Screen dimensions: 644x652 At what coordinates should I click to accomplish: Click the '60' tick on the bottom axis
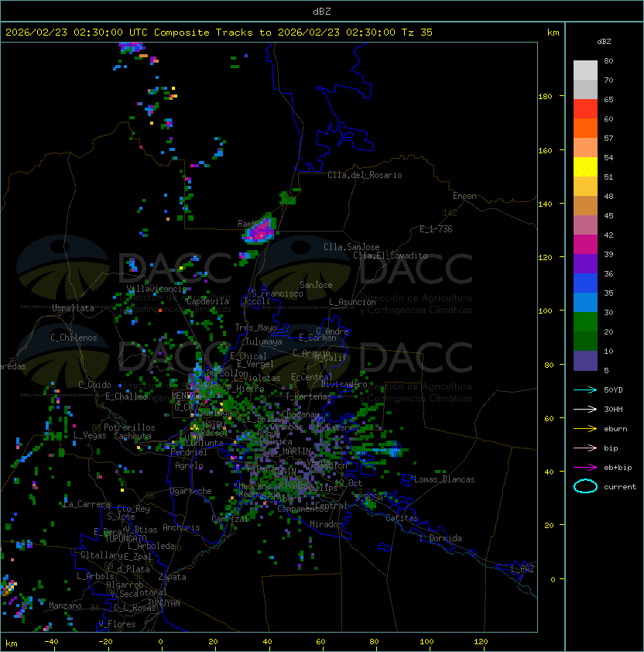point(320,642)
